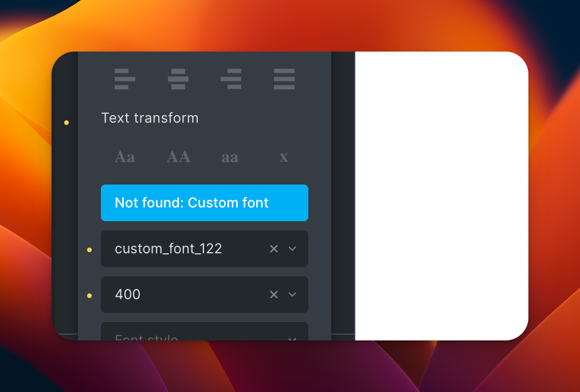Apply capitalize 'Aa' text transform
This screenshot has height=392, width=580.
125,157
